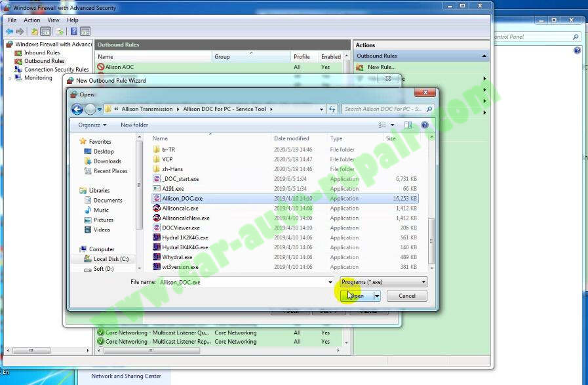Click the up-folder icon in Firewall toolbar
The height and width of the screenshot is (385, 588).
[x=34, y=31]
